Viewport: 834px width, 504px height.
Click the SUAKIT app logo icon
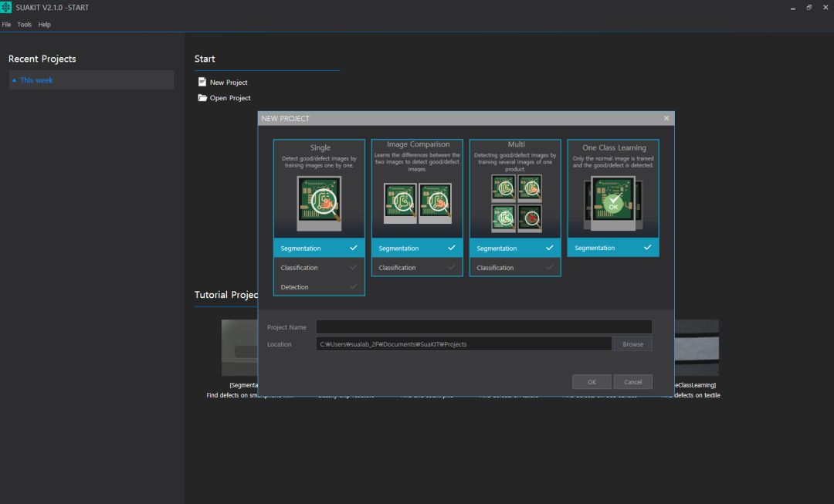tap(6, 8)
